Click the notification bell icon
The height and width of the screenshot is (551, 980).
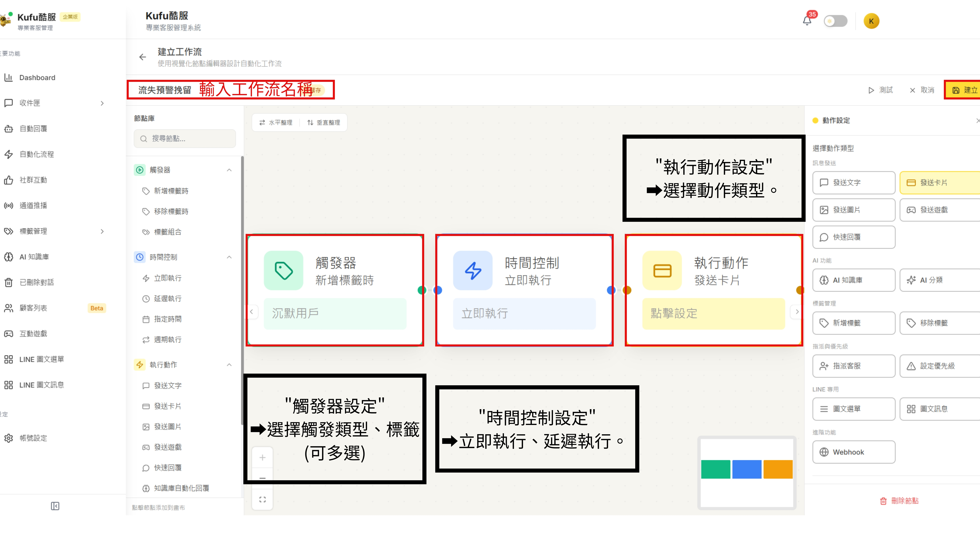807,21
